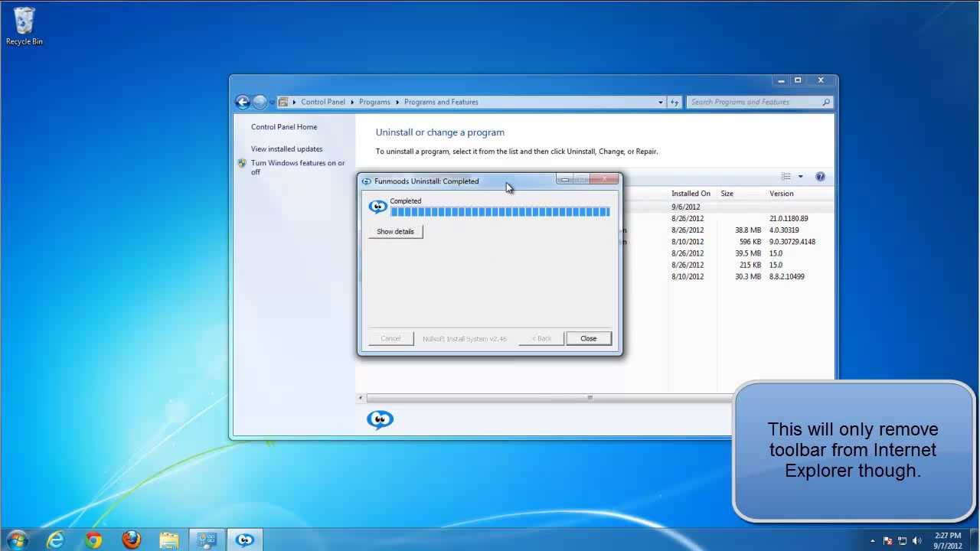Sort by the Installed On column header
Image resolution: width=980 pixels, height=551 pixels.
click(691, 194)
